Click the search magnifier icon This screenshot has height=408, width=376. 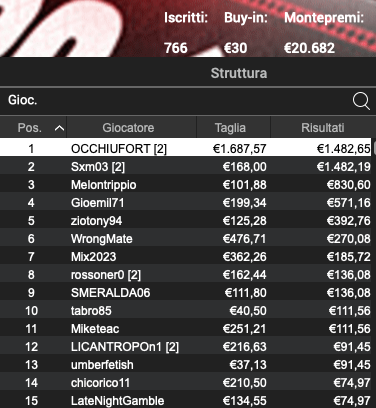click(x=361, y=101)
